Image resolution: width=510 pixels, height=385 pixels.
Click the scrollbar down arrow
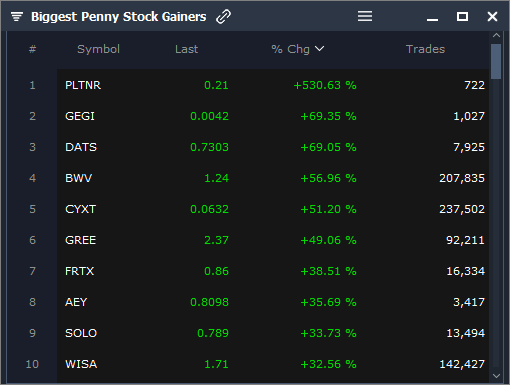coord(496,376)
